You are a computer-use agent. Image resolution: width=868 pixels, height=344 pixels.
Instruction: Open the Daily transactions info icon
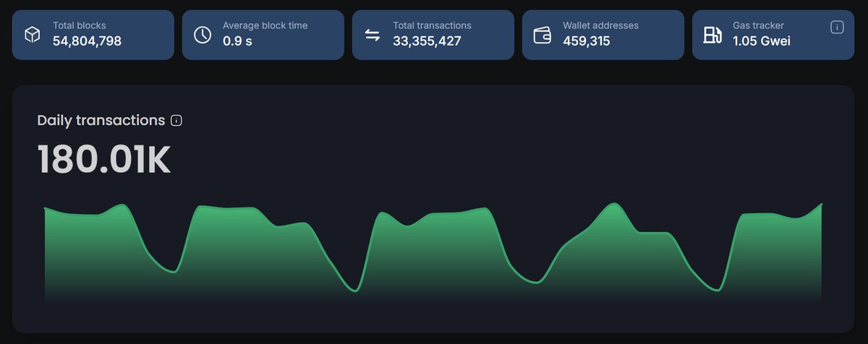tap(176, 121)
